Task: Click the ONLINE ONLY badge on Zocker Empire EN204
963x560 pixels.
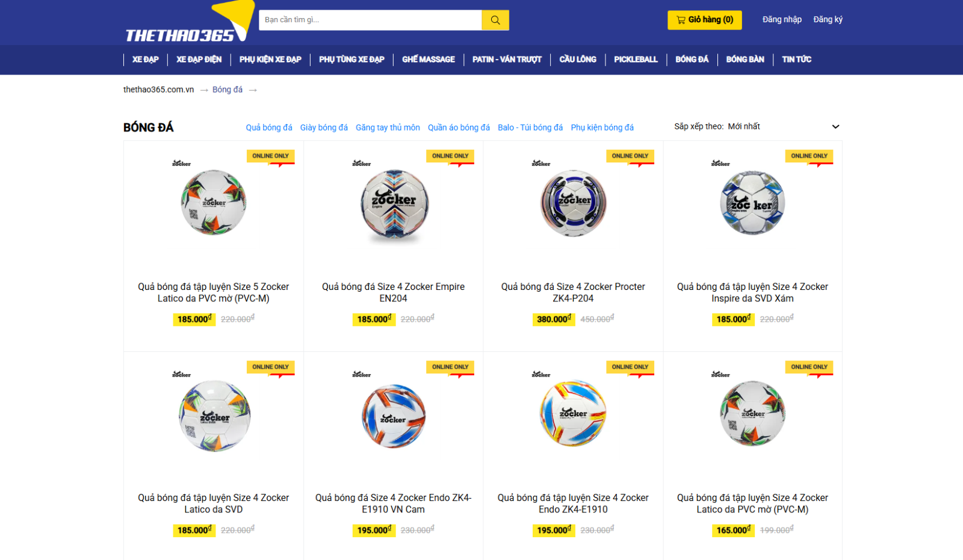Action: (x=450, y=156)
